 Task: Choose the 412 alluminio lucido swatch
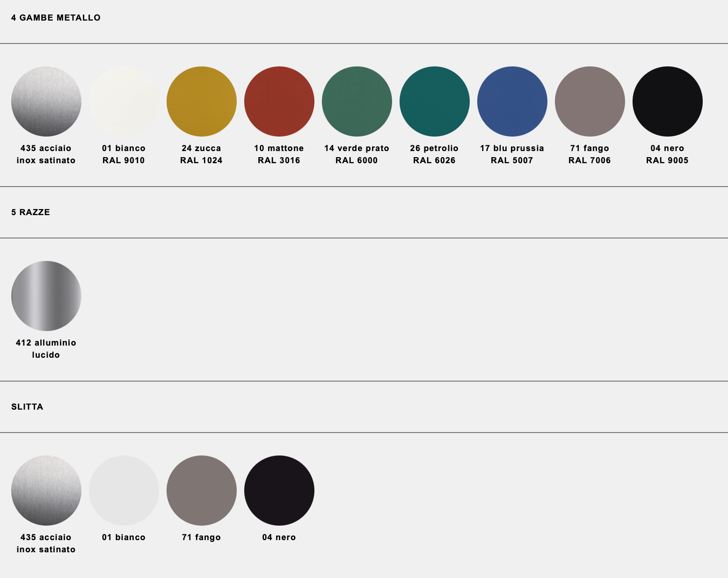coord(46,296)
